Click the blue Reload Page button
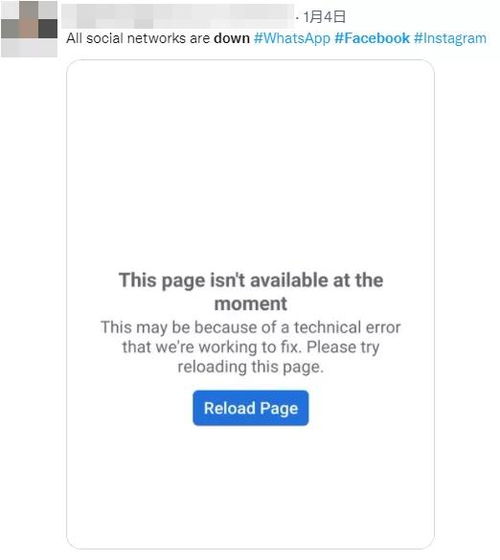This screenshot has width=500, height=560. pyautogui.click(x=250, y=408)
